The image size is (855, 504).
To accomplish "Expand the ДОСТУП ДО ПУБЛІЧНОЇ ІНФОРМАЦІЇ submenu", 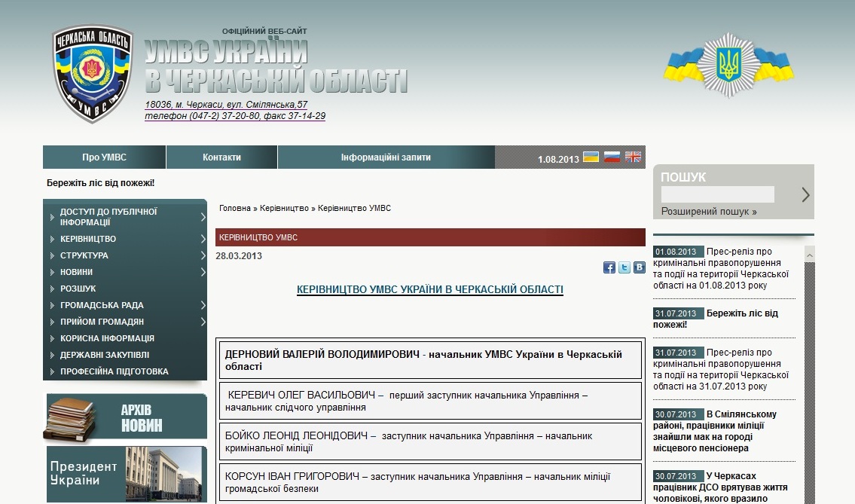I will (x=203, y=217).
